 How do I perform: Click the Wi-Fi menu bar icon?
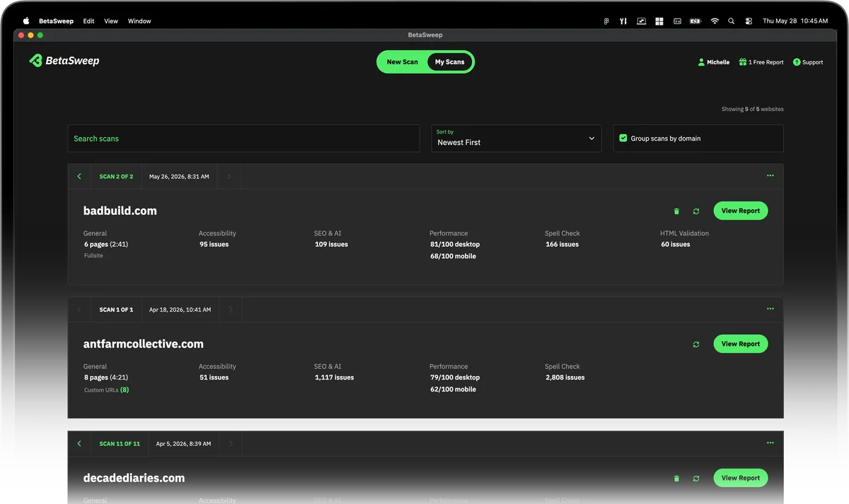pyautogui.click(x=715, y=21)
